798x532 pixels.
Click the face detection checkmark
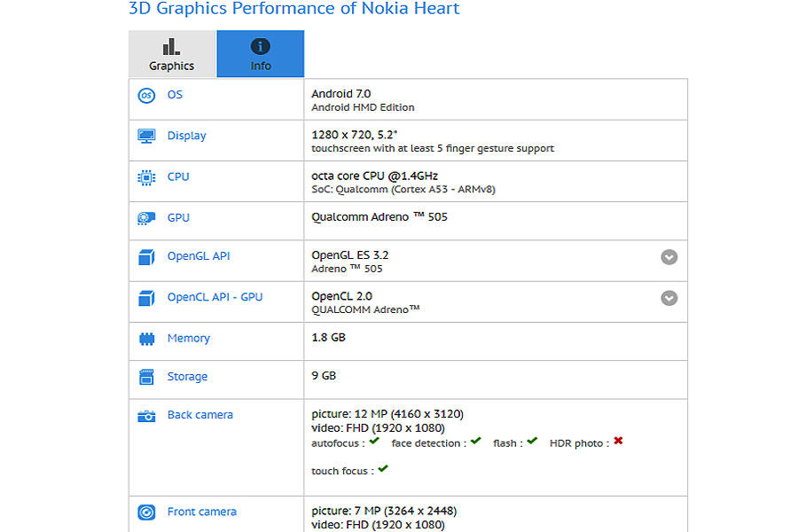pos(475,442)
